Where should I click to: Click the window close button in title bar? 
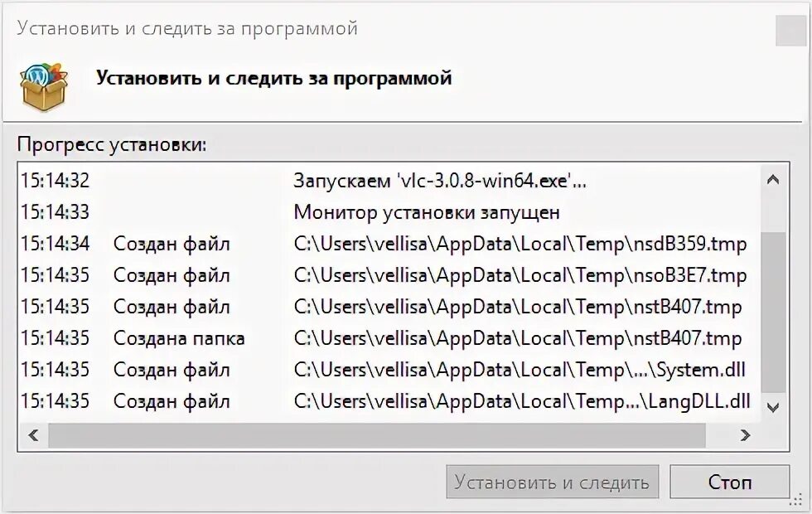click(x=790, y=32)
